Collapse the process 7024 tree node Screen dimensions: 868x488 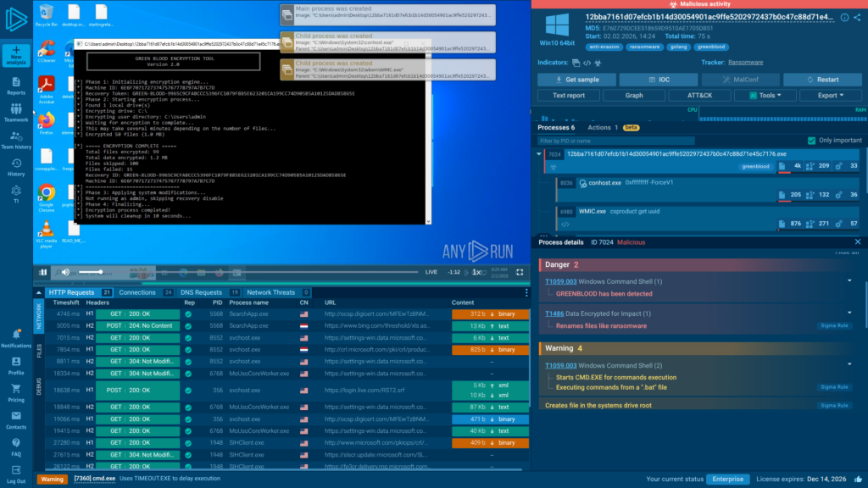pyautogui.click(x=538, y=154)
